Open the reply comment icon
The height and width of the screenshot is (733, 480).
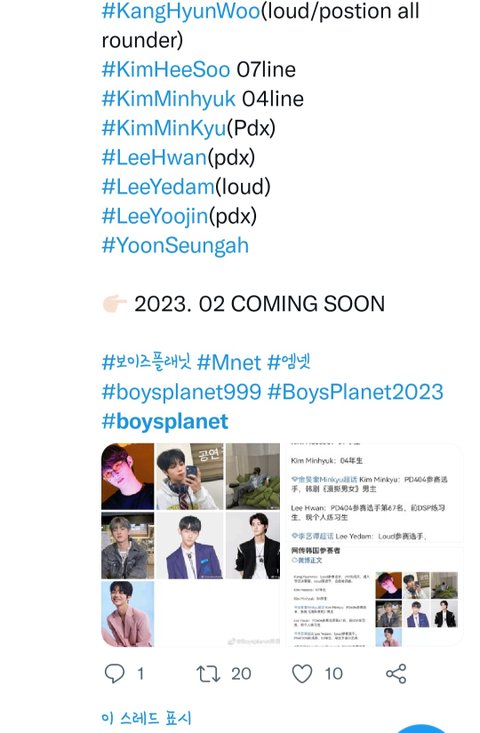(115, 674)
